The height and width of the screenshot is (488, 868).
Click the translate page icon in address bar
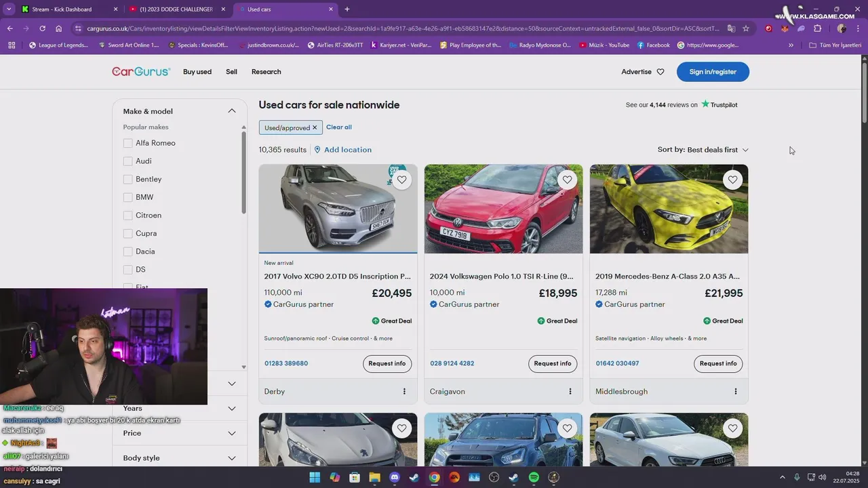731,28
